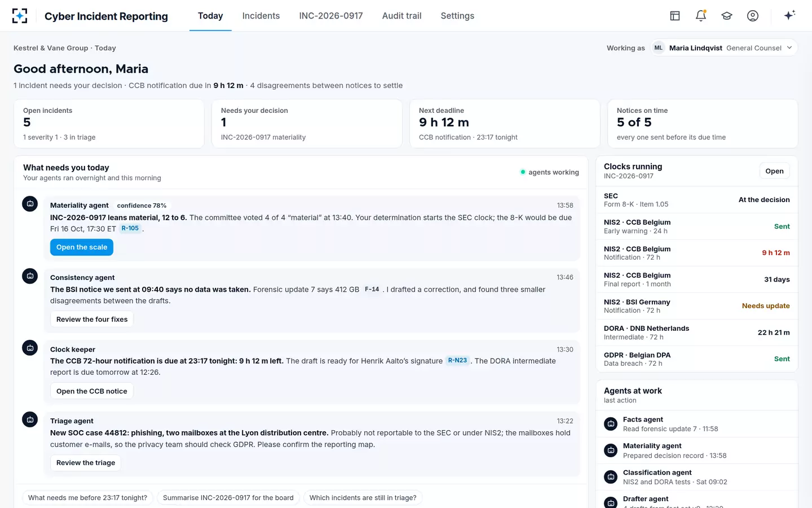This screenshot has width=812, height=508.
Task: Open the Notices on time card
Action: [x=703, y=124]
